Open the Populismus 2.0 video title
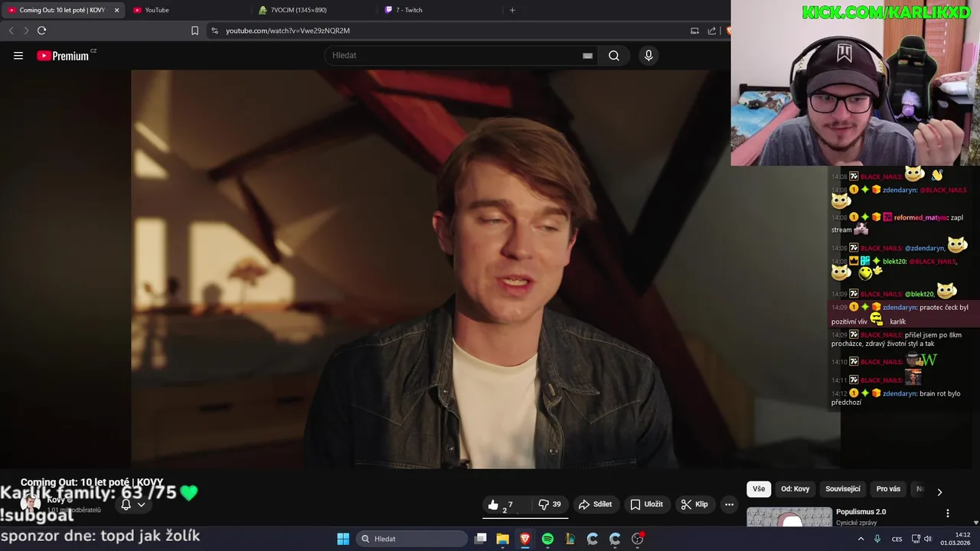980x551 pixels. [x=861, y=512]
